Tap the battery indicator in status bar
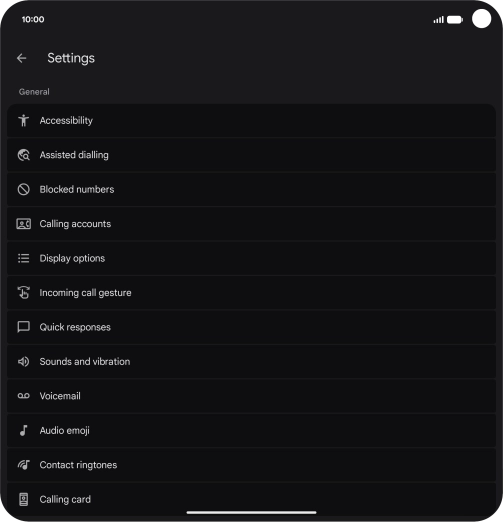Image resolution: width=503 pixels, height=522 pixels. point(455,20)
